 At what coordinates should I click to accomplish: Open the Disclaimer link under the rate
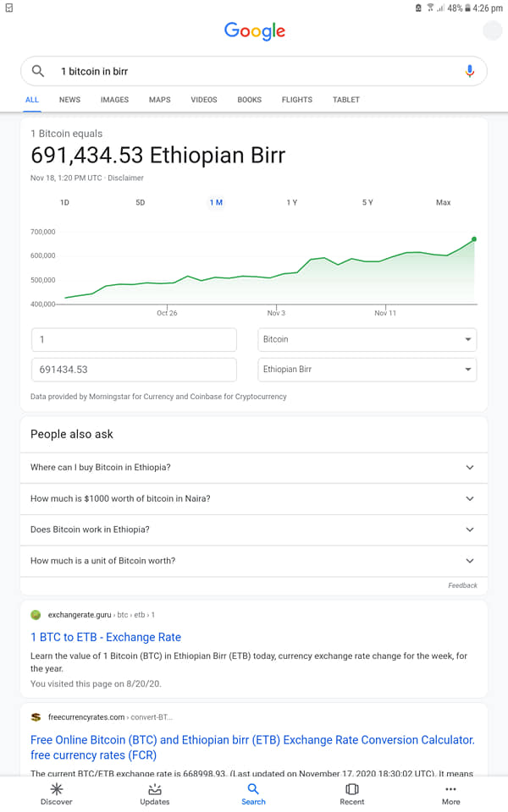(x=125, y=178)
